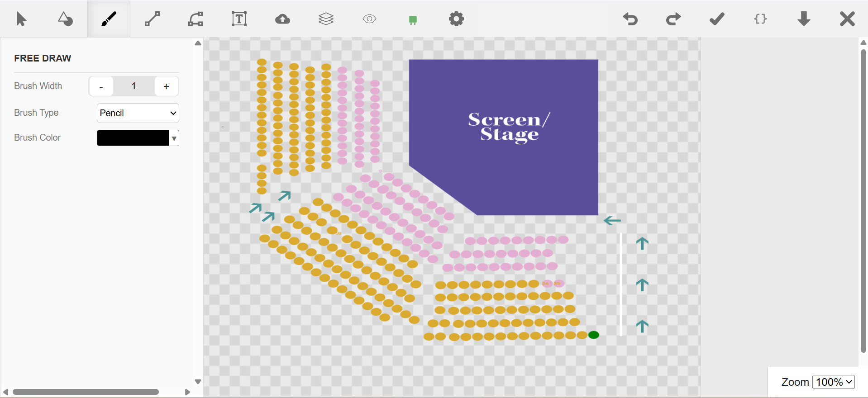The width and height of the screenshot is (868, 398).
Task: Select the pointer selection tool
Action: pos(21,19)
